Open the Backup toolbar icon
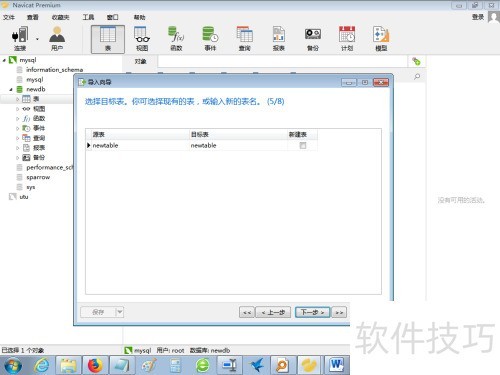 coord(313,39)
